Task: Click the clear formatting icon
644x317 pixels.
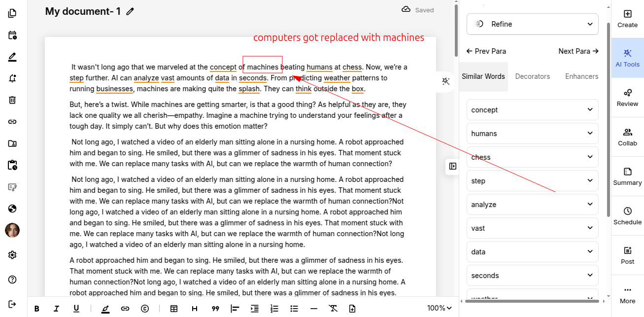Action: [x=333, y=309]
